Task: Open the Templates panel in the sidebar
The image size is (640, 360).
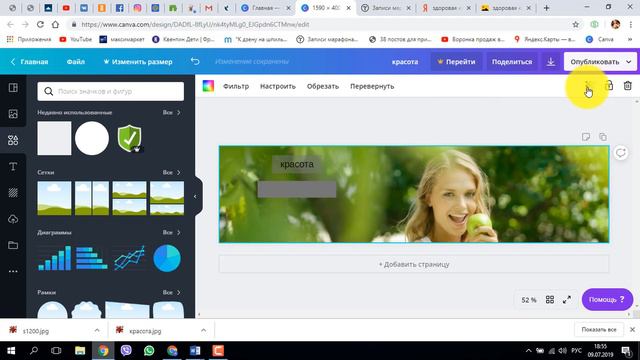Action: click(13, 88)
